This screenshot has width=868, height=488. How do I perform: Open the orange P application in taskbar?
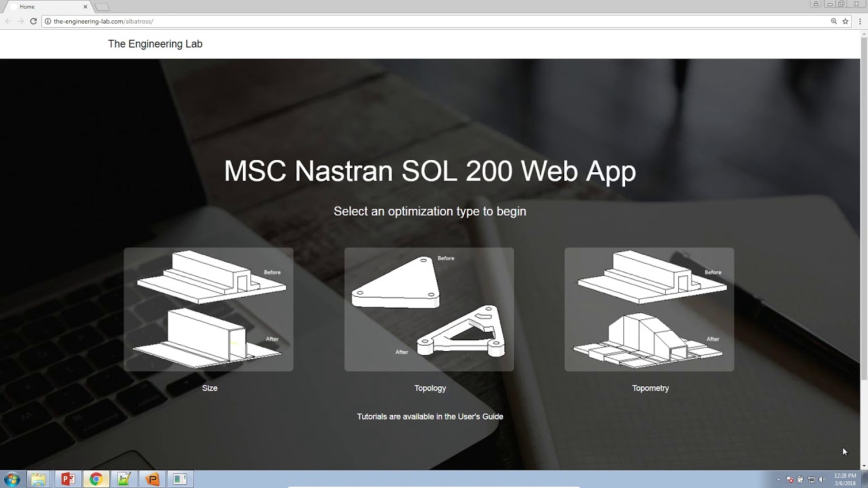[153, 479]
